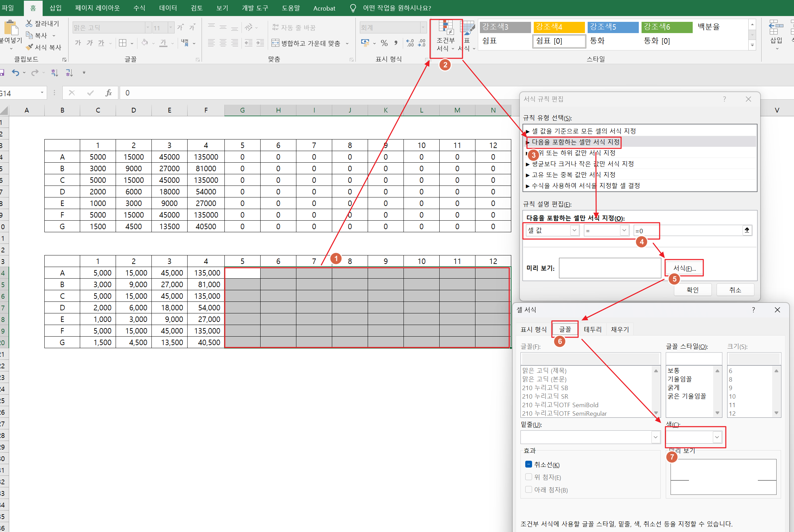
Task: Switch to the Font (글꼴) tab
Action: click(565, 329)
